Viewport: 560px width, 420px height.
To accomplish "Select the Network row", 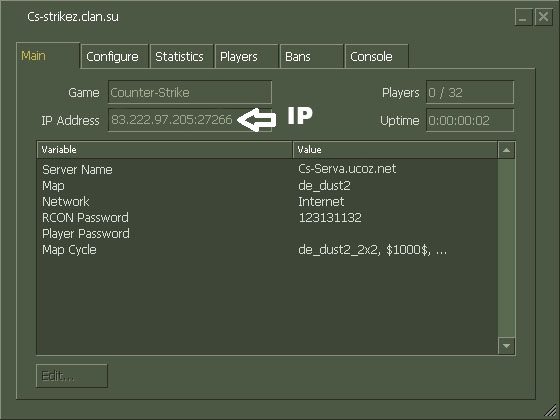I will 267,202.
